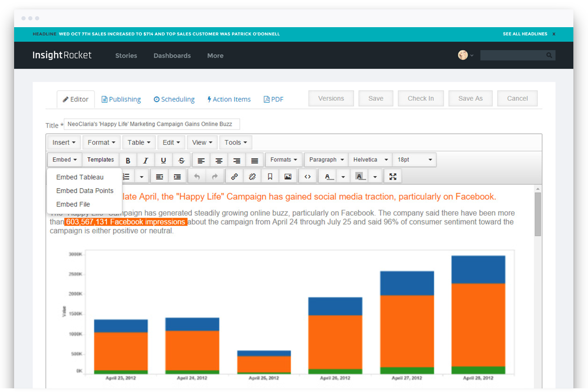Open the View menu
Viewport: 588px width, 392px height.
click(202, 143)
